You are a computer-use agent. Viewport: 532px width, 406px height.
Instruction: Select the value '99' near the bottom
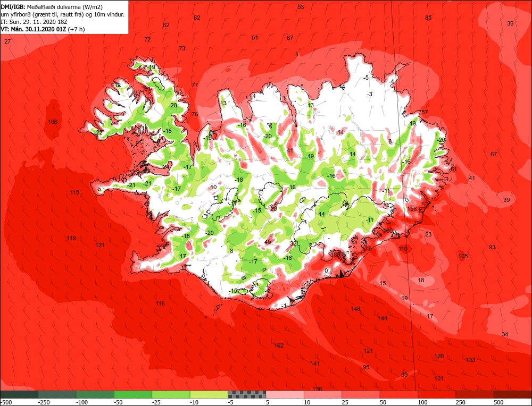click(404, 375)
